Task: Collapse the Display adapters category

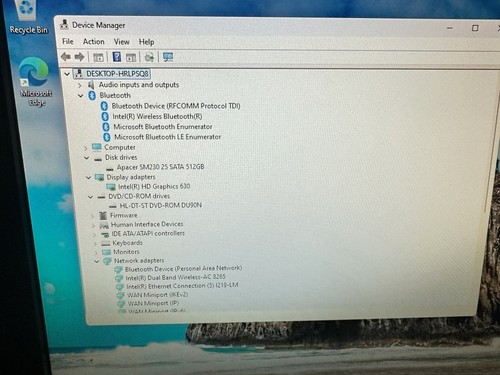Action: click(88, 177)
